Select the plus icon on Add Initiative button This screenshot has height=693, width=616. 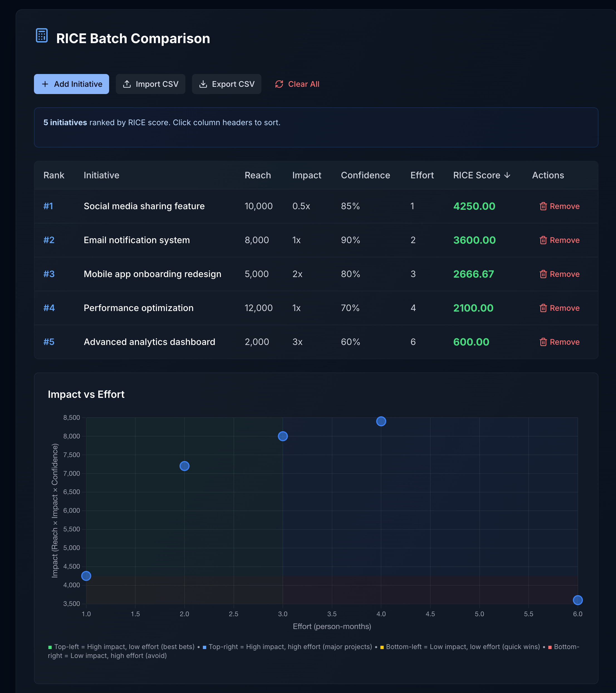click(x=45, y=84)
